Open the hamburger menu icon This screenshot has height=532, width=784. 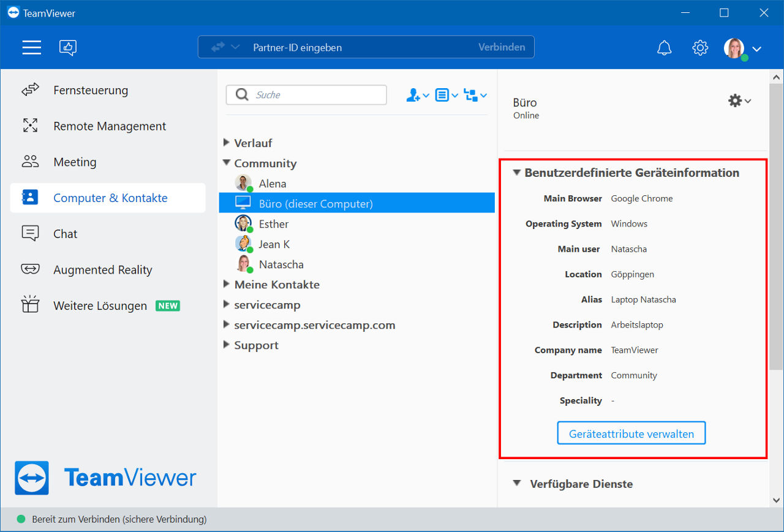(x=32, y=48)
